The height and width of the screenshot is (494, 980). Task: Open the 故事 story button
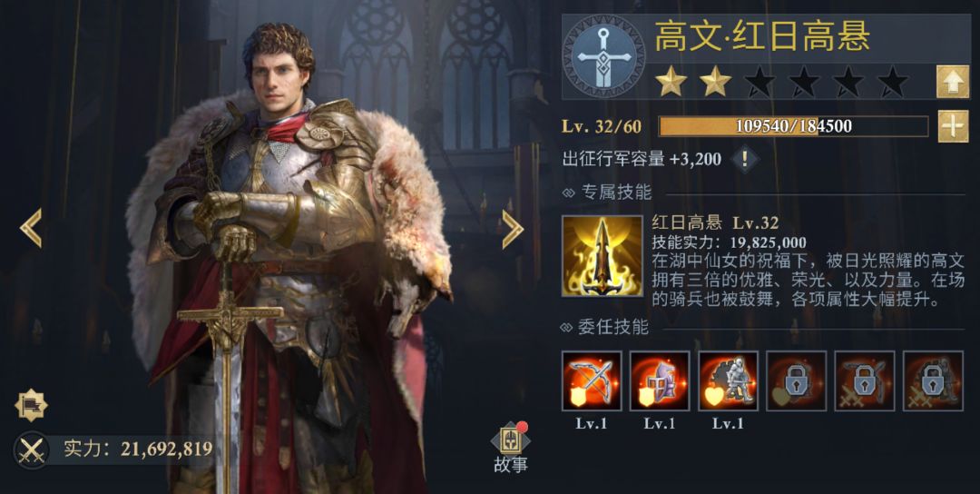[x=511, y=448]
